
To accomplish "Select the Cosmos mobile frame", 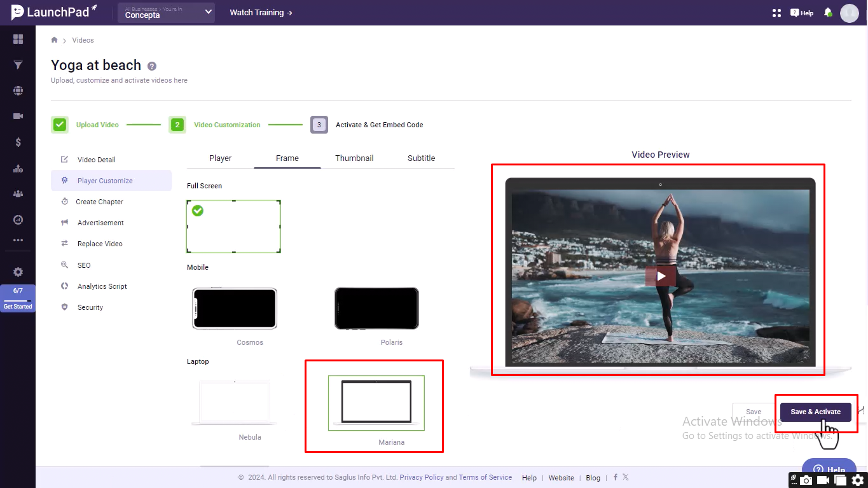I will point(235,309).
